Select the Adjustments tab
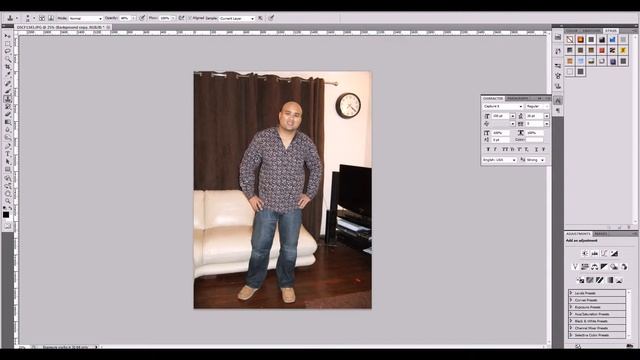 578,234
